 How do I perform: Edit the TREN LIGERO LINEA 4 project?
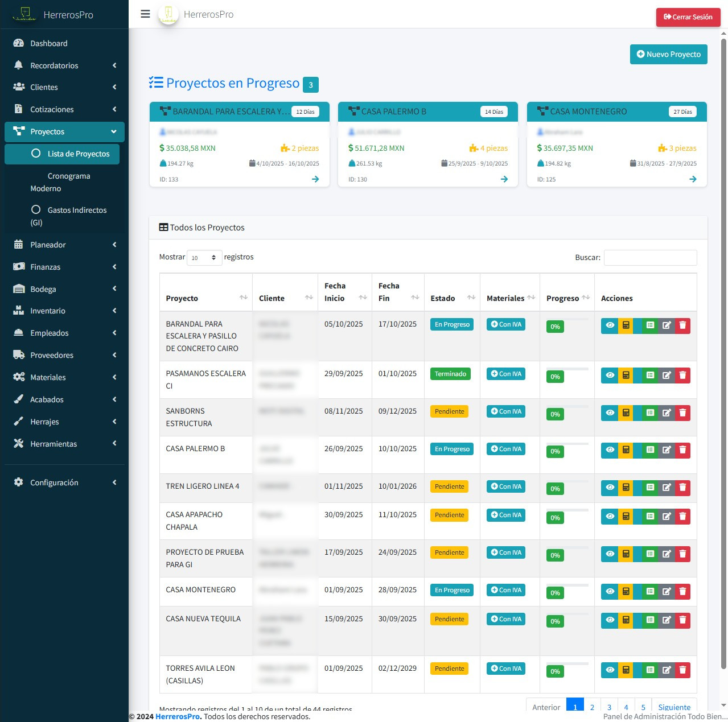coord(666,488)
